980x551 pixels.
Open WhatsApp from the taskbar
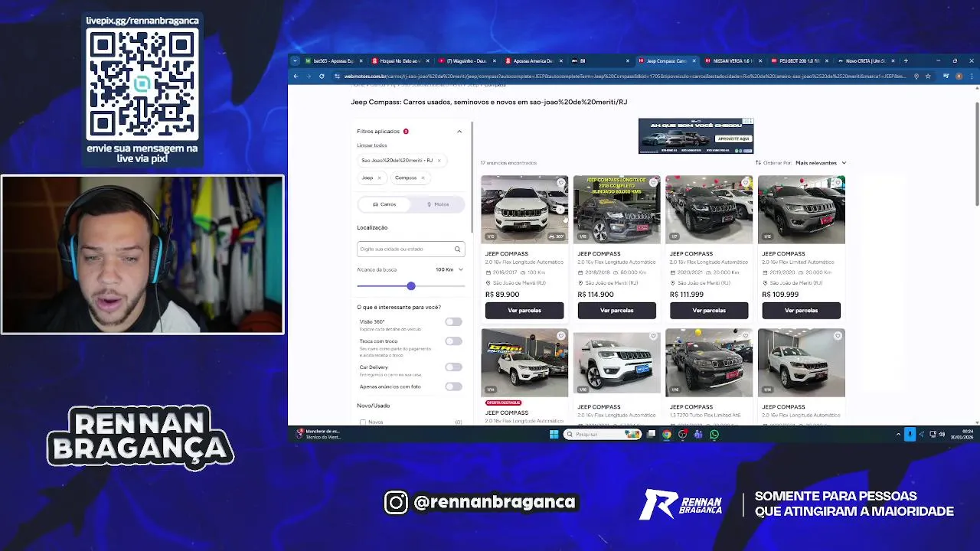click(x=714, y=434)
